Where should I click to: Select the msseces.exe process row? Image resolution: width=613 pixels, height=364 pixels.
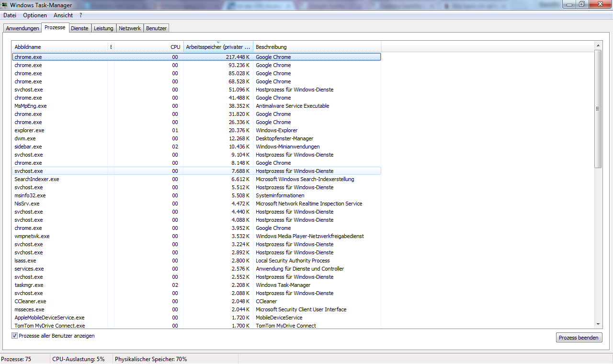(196, 309)
